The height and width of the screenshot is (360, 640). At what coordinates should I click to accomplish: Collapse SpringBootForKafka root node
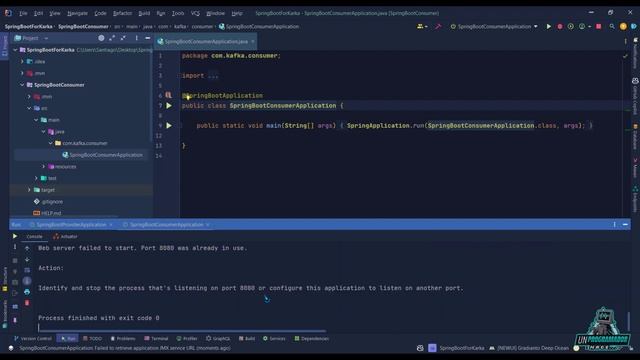tap(16, 50)
